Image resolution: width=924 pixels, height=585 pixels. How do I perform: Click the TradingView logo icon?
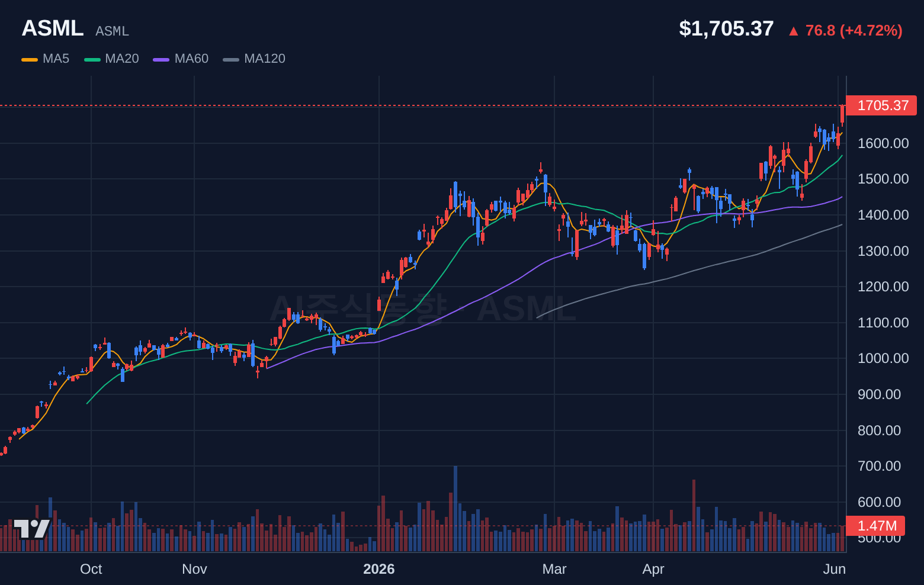pyautogui.click(x=32, y=529)
